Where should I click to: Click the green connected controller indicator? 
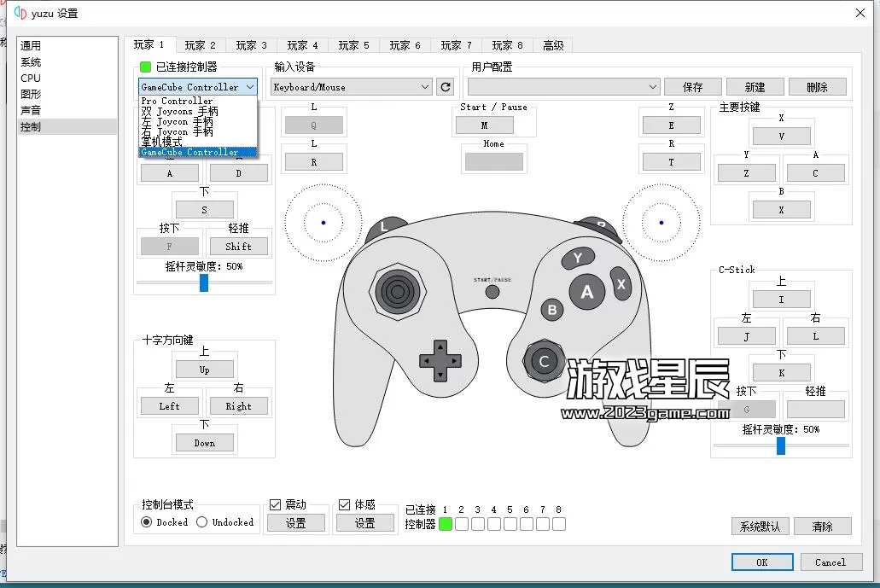tap(145, 67)
